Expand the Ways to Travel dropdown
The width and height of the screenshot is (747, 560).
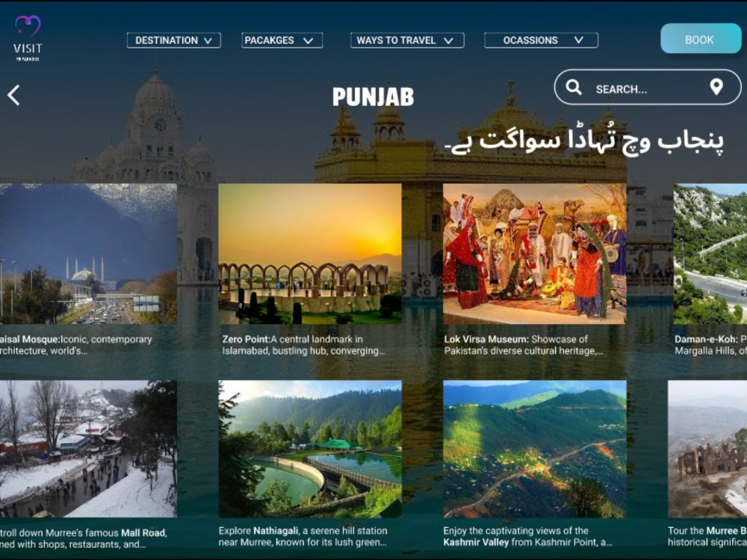407,40
